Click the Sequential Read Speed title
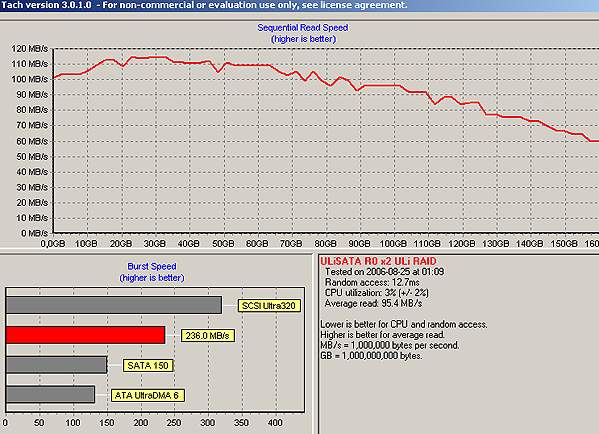Viewport: 599px width, 434px height. coord(303,28)
